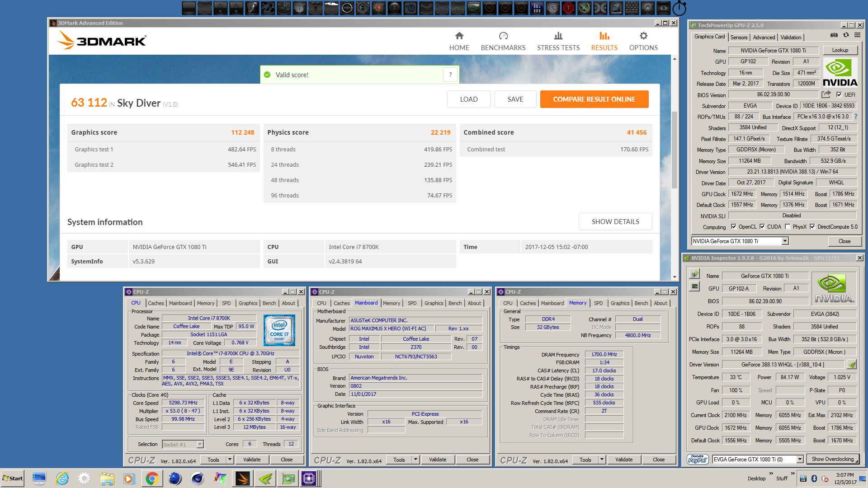Click the PayPal Donate button

point(697,459)
